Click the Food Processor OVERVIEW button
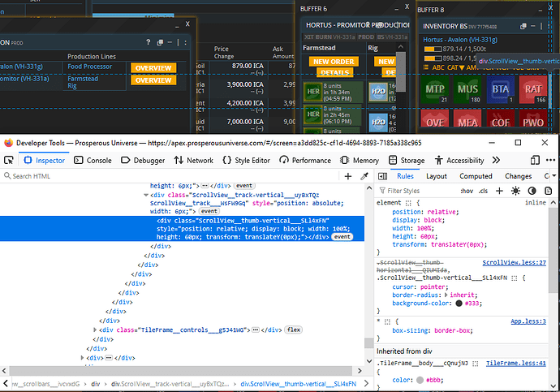 (153, 68)
